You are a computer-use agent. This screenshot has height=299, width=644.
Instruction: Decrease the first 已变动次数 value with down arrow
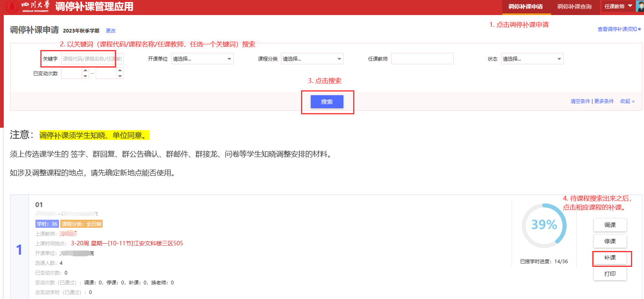(x=85, y=76)
